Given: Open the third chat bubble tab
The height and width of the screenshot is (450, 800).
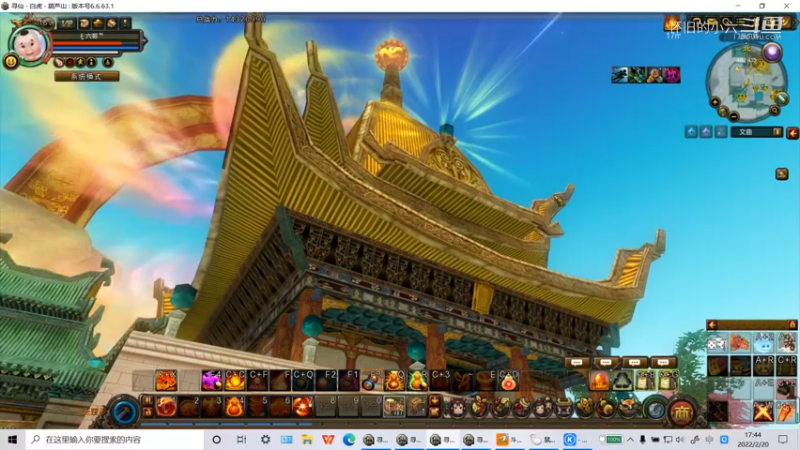Looking at the screenshot, I should coord(634,362).
